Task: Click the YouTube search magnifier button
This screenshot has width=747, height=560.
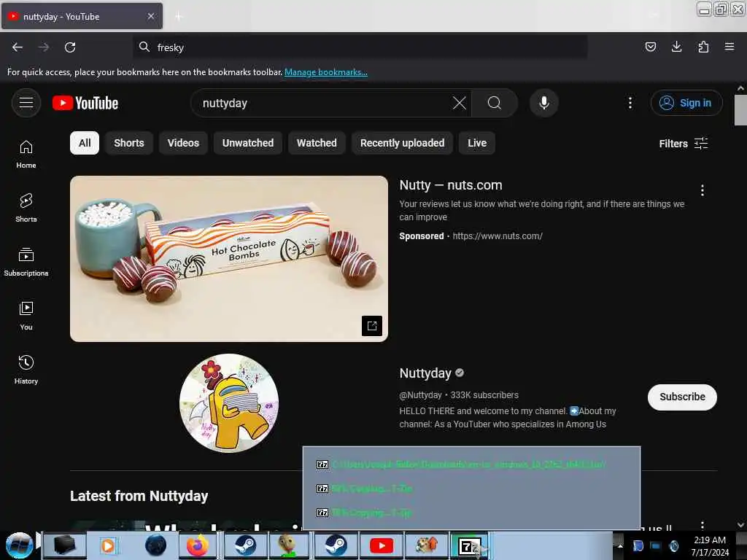Action: 495,103
